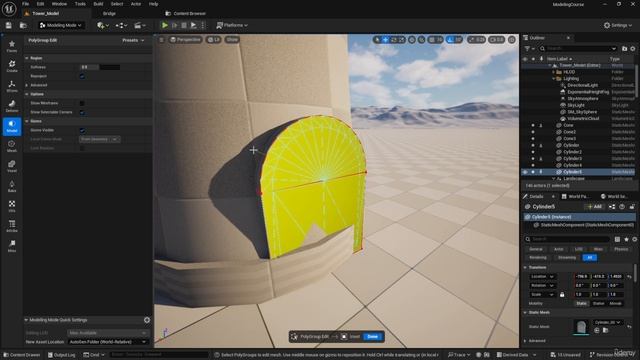Image resolution: width=640 pixels, height=360 pixels.
Task: Select Movable mobility option
Action: click(616, 304)
